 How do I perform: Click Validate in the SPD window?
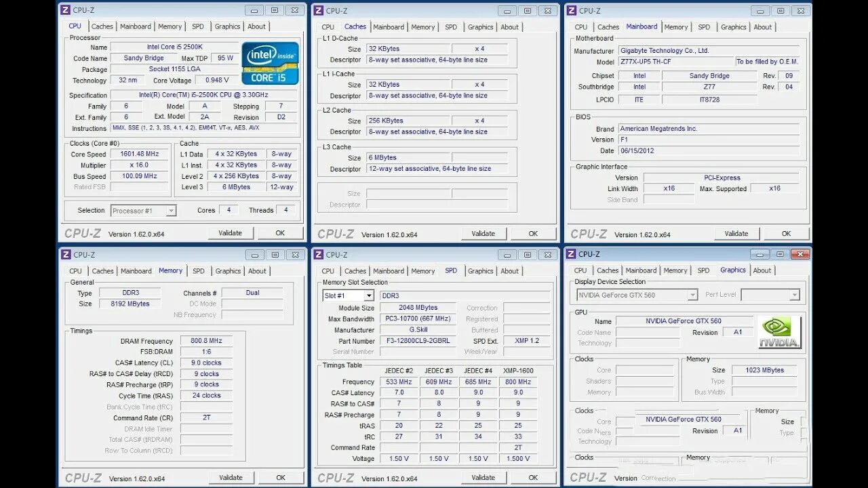pyautogui.click(x=484, y=478)
